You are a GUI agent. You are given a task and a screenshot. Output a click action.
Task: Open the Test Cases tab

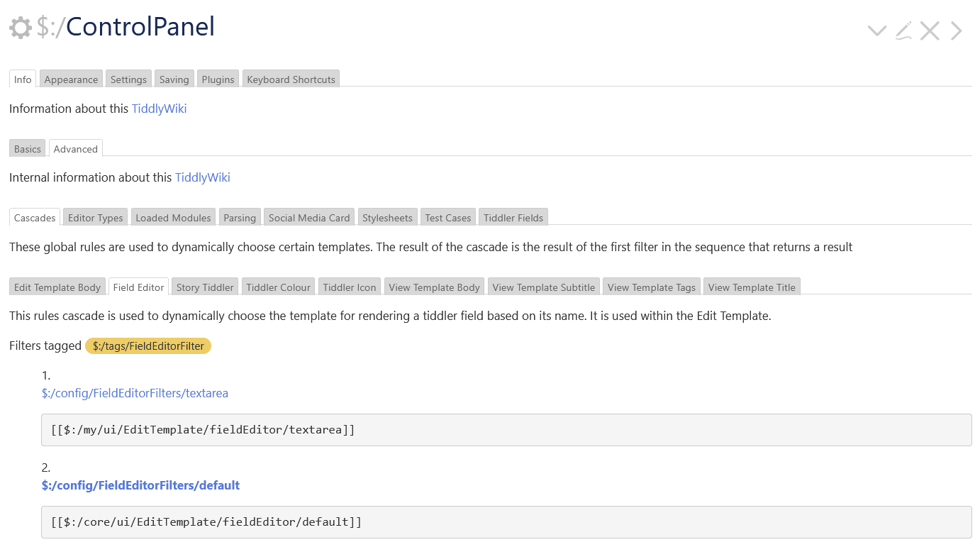click(x=448, y=217)
